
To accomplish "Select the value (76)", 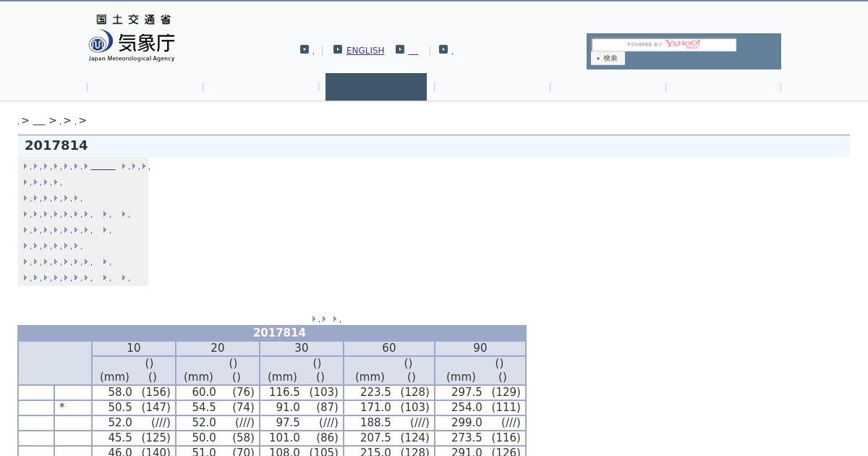I will pyautogui.click(x=244, y=392).
